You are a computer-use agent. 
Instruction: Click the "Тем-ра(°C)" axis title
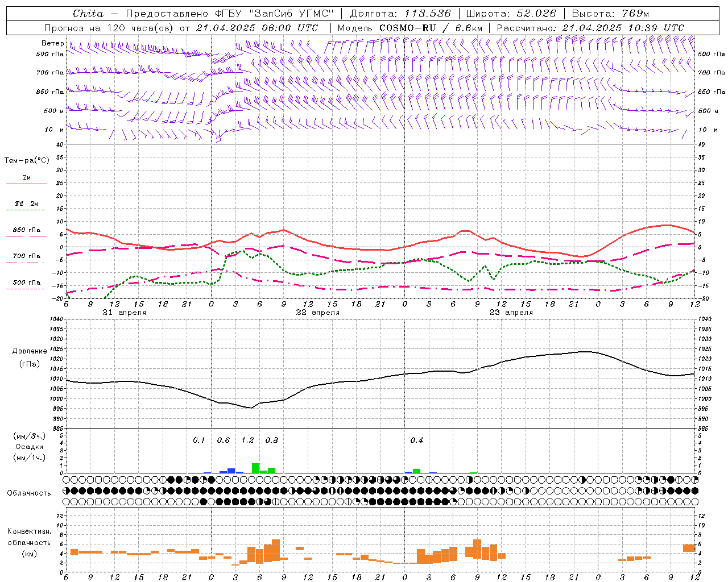click(x=27, y=161)
